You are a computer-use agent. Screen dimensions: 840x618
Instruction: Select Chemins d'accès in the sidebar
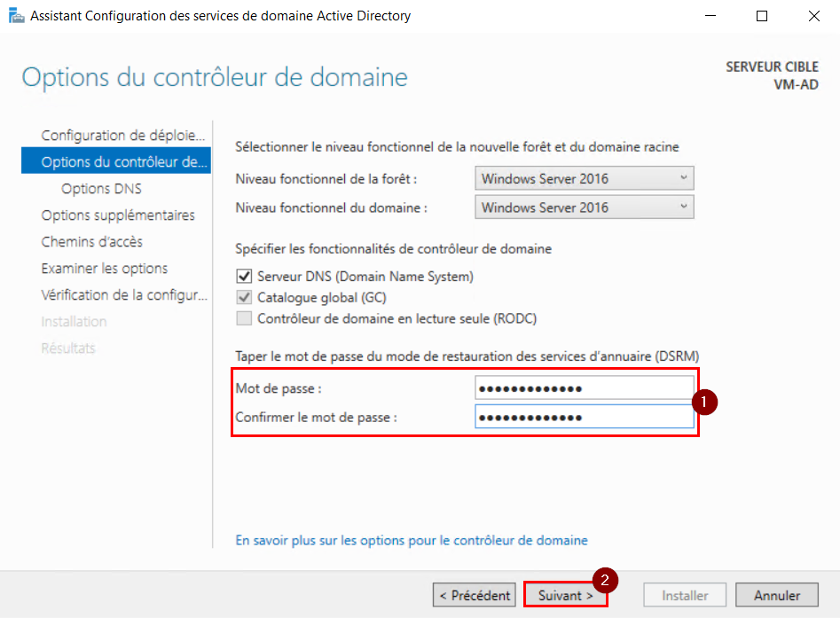(91, 242)
